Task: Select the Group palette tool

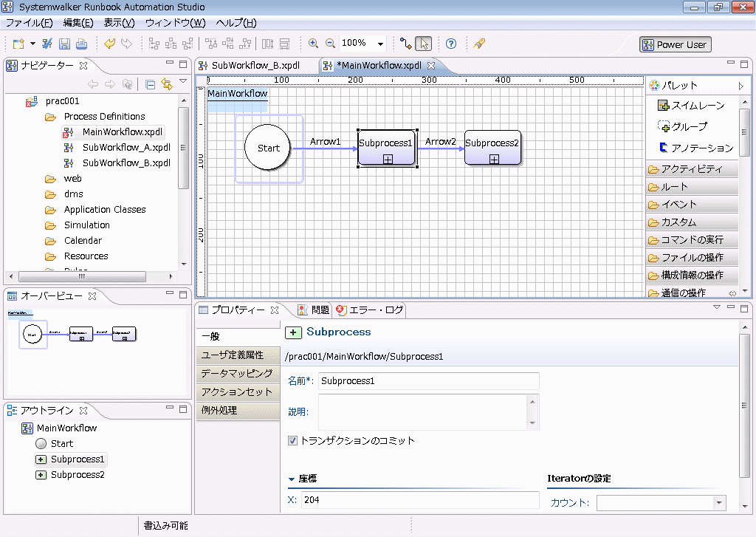Action: [x=682, y=126]
